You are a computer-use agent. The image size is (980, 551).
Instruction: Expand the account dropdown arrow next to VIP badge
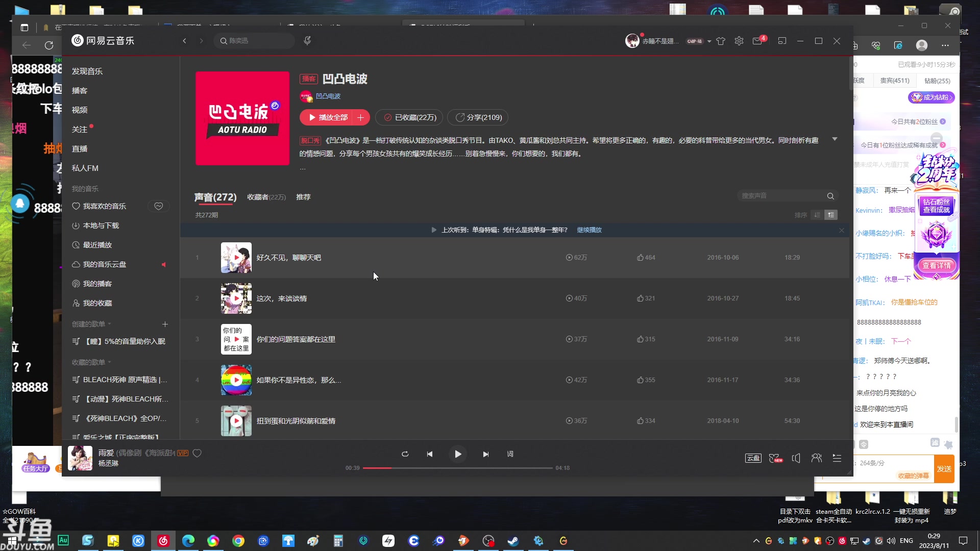click(x=709, y=41)
